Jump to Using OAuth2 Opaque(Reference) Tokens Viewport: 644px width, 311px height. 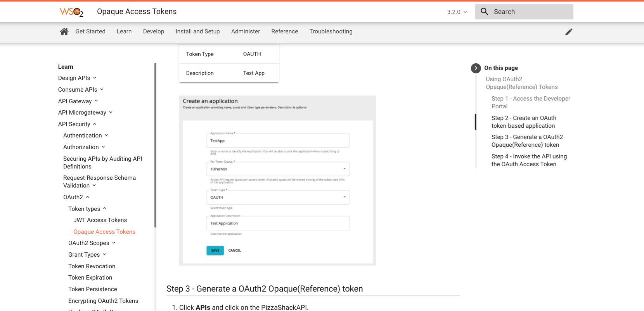coord(522,83)
